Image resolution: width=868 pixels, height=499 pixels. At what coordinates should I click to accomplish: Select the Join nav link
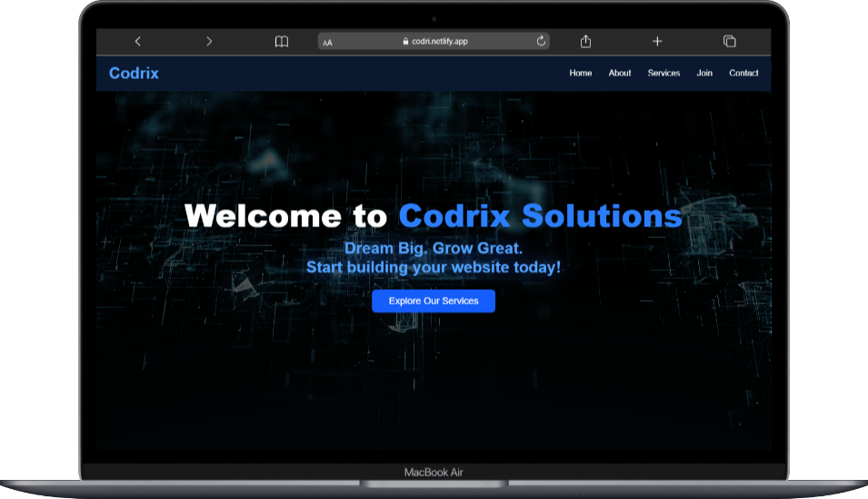pyautogui.click(x=704, y=74)
